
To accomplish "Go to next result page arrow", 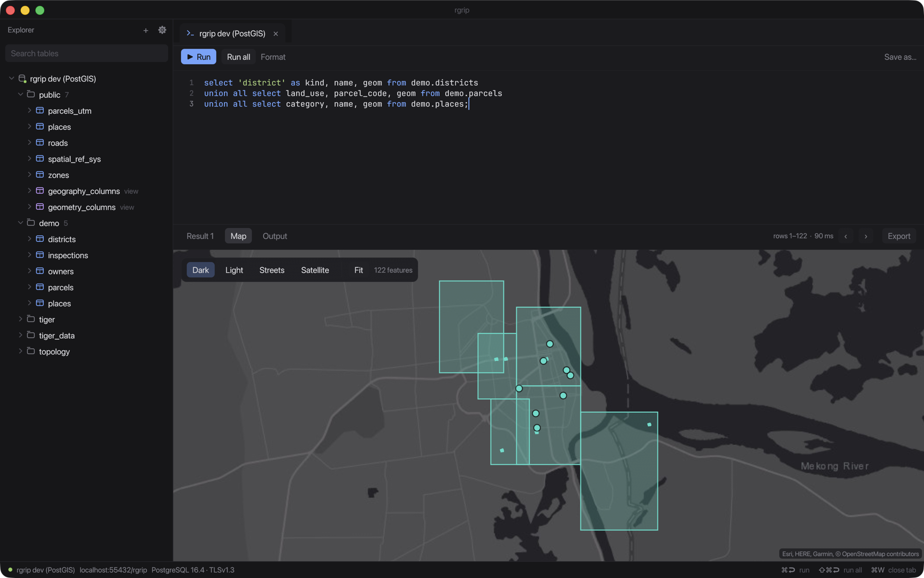I will [866, 236].
